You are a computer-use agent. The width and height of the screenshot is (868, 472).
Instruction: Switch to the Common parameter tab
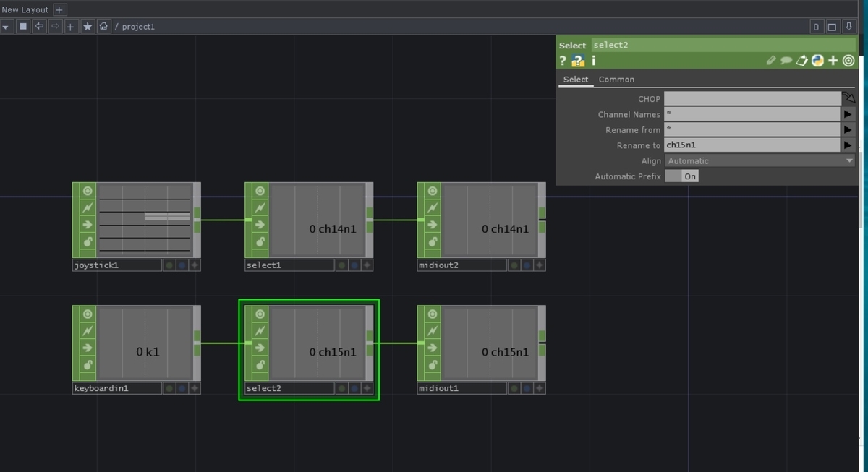[616, 80]
